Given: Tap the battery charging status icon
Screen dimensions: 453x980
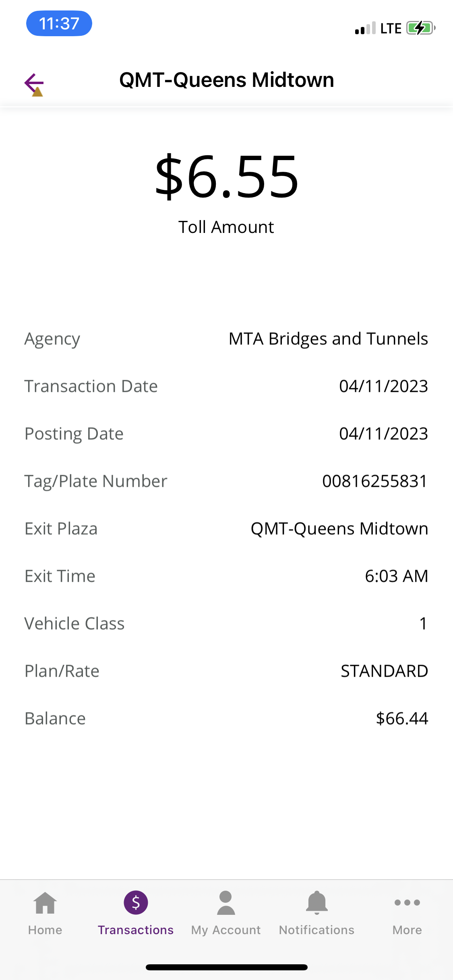Looking at the screenshot, I should pos(421,28).
